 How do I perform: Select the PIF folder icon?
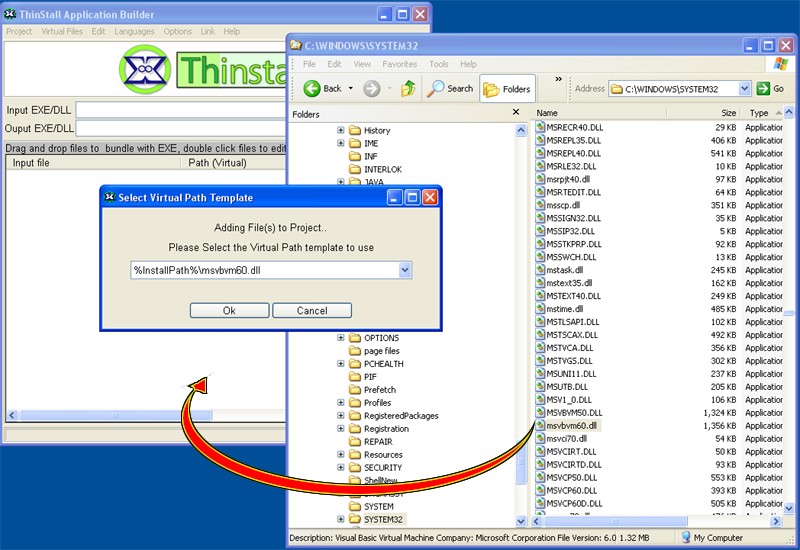click(355, 377)
